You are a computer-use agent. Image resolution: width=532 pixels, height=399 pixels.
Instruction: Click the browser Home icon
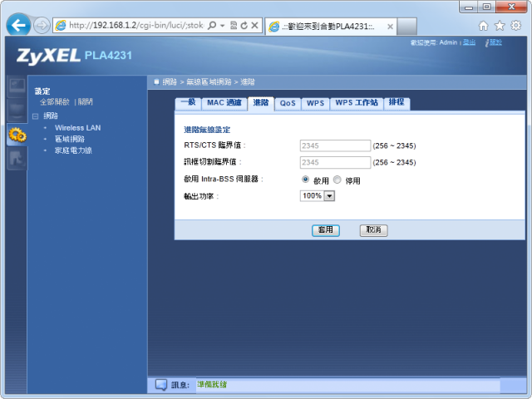point(484,26)
